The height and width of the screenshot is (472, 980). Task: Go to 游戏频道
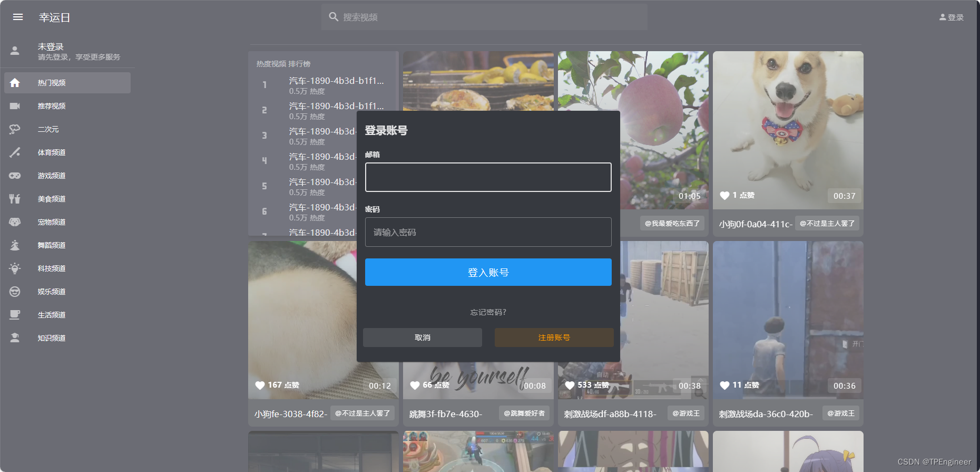click(67, 176)
